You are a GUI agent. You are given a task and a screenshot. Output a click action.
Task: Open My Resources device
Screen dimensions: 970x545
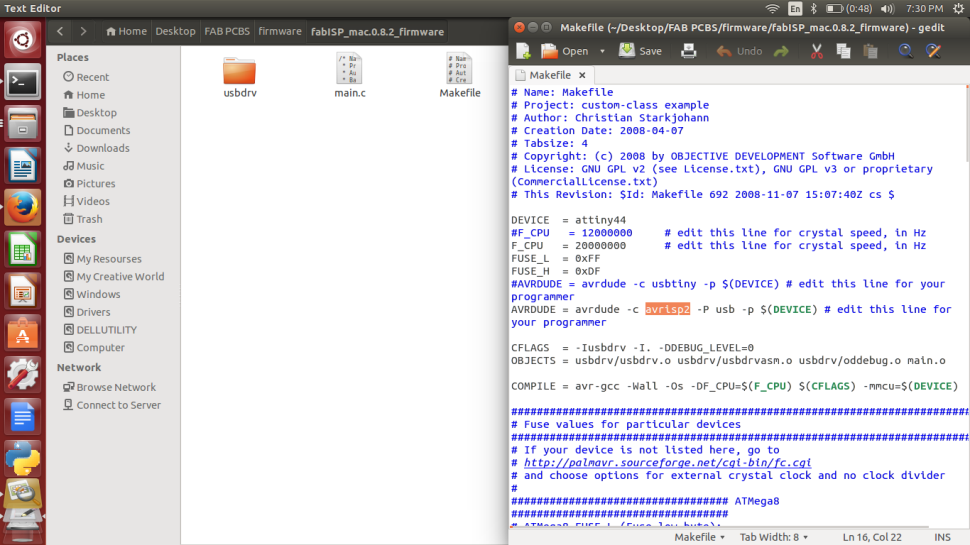point(102,259)
